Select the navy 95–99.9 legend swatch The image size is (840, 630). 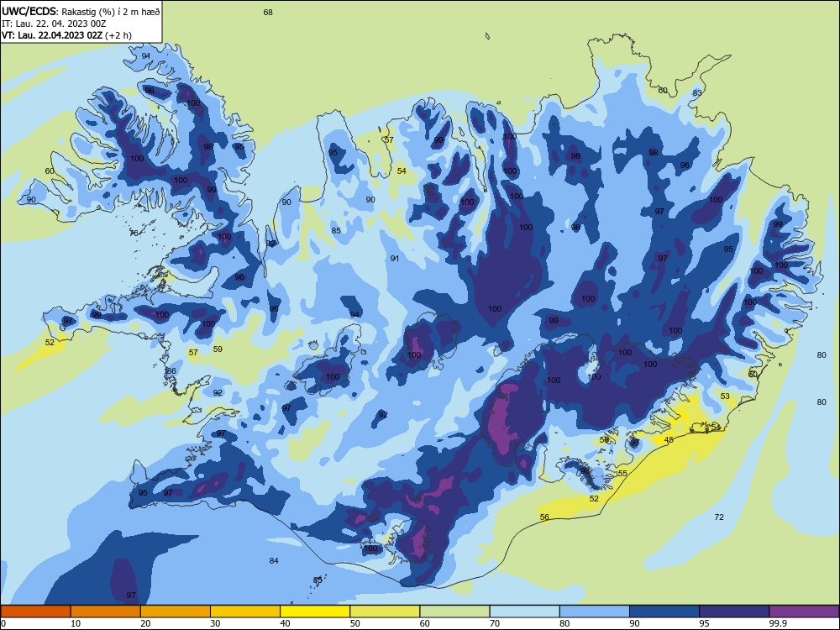click(734, 612)
